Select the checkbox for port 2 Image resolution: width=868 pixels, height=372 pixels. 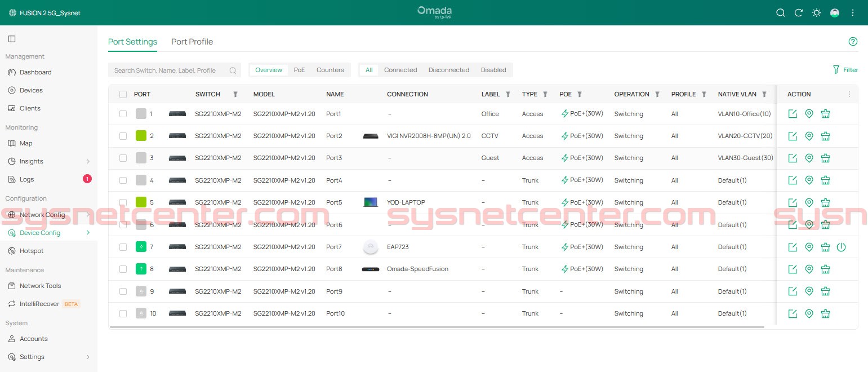click(123, 136)
